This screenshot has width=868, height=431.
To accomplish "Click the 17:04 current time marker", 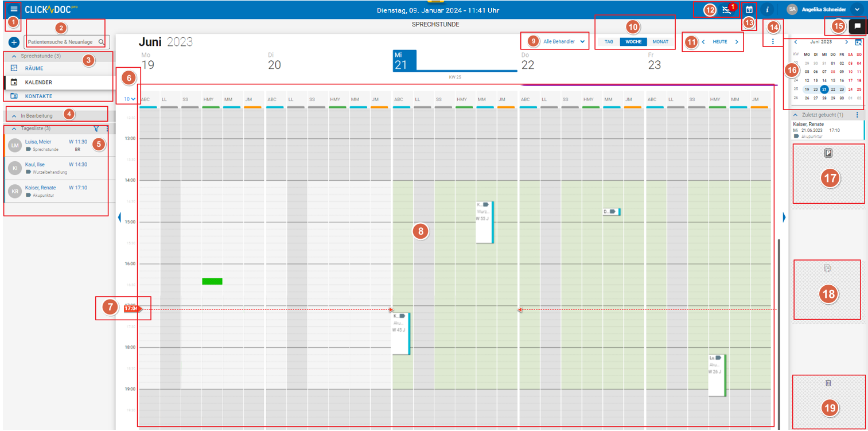I will [132, 309].
